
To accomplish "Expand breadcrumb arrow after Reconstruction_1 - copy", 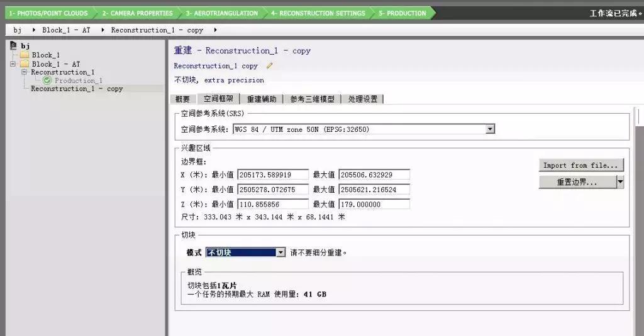I will point(215,30).
